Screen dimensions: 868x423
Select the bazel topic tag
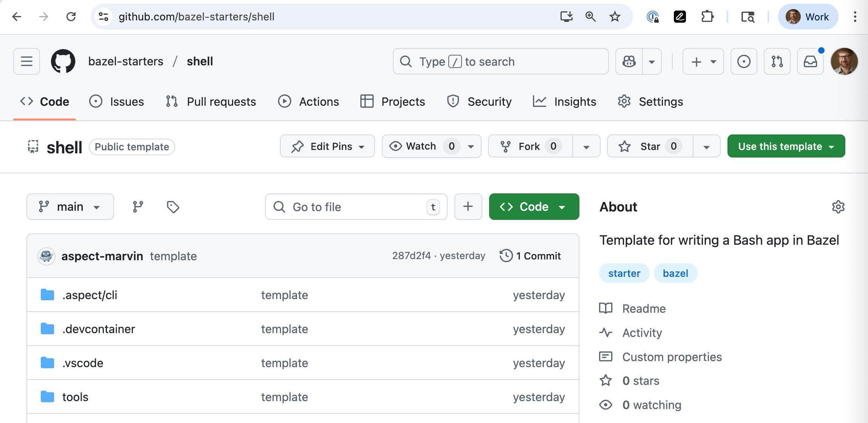pyautogui.click(x=675, y=273)
